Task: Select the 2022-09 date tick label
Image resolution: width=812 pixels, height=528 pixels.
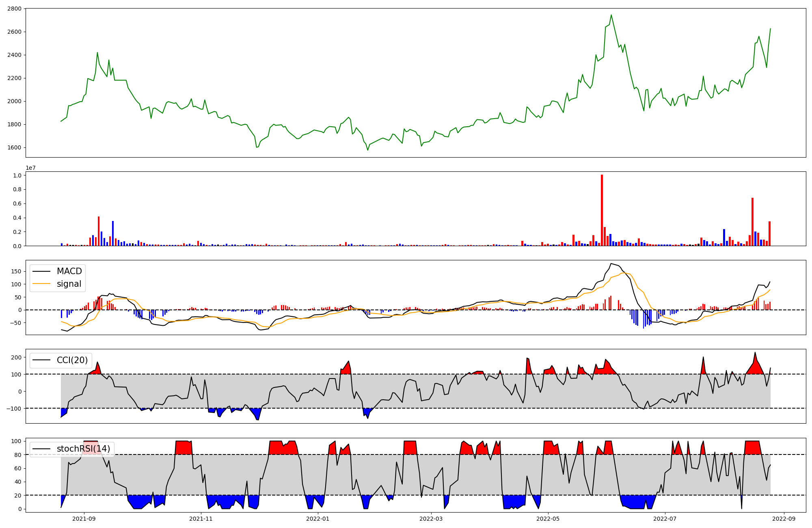Action: coord(784,518)
